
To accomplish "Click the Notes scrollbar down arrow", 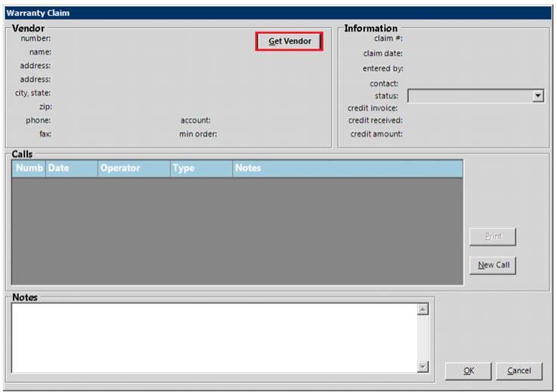I will point(422,366).
